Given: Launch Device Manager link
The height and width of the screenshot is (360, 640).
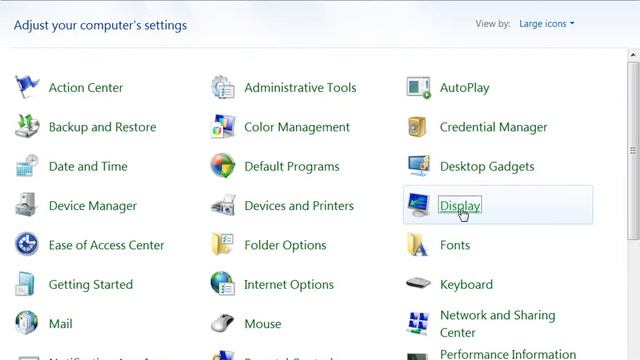Looking at the screenshot, I should point(93,206).
